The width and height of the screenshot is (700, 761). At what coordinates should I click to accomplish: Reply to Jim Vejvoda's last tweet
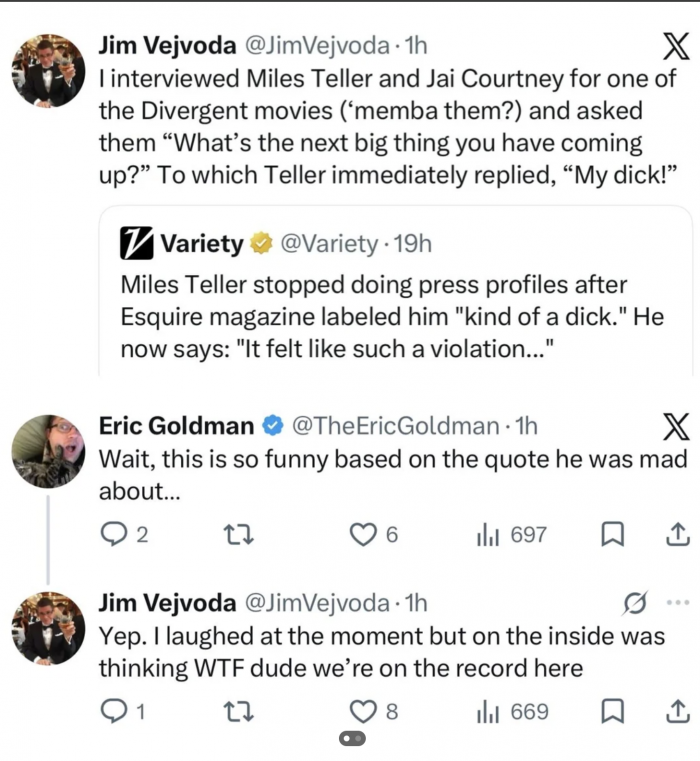click(x=122, y=711)
